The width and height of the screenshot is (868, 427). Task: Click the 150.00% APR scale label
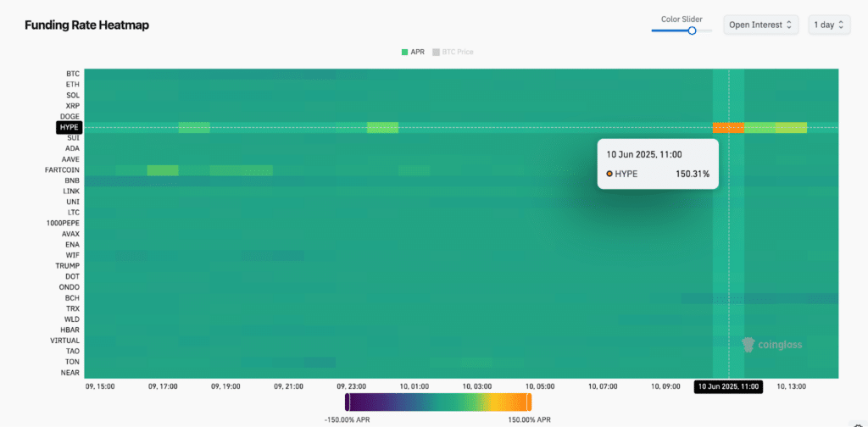tap(529, 420)
